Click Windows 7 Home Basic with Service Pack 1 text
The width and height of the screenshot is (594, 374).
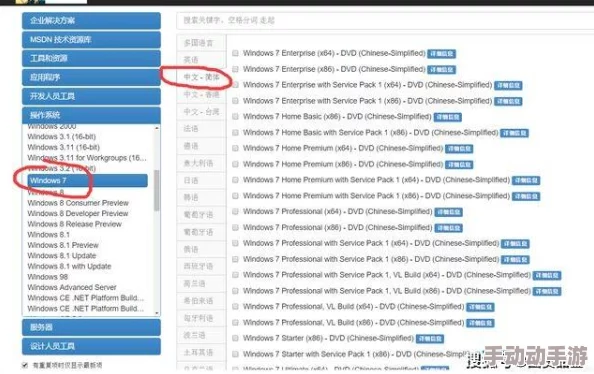370,133
